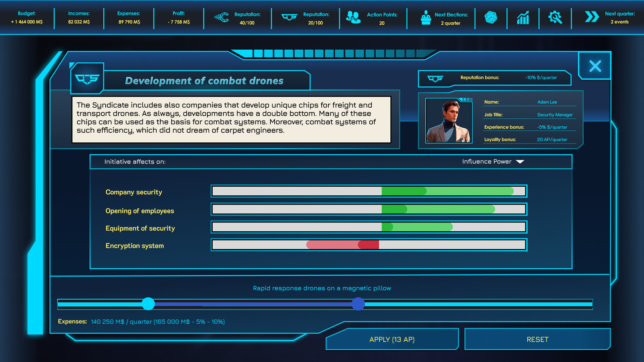The image size is (644, 362).
Task: Open settings gear and wrench icon
Action: 555,17
